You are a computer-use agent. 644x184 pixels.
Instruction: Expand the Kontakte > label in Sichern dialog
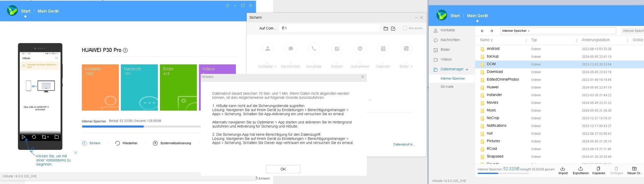point(267,67)
